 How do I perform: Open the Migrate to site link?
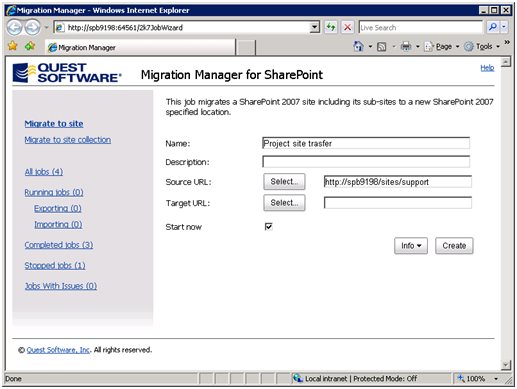tap(54, 124)
